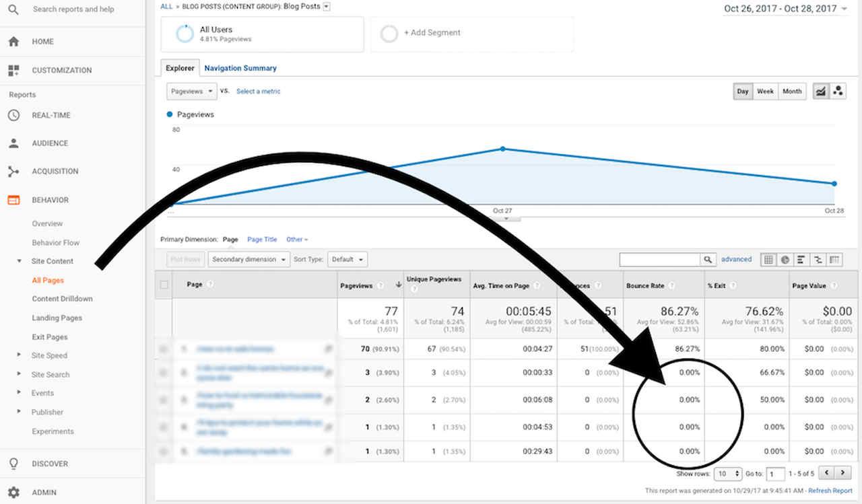Go to the next page of rows
The width and height of the screenshot is (862, 504).
pyautogui.click(x=843, y=474)
